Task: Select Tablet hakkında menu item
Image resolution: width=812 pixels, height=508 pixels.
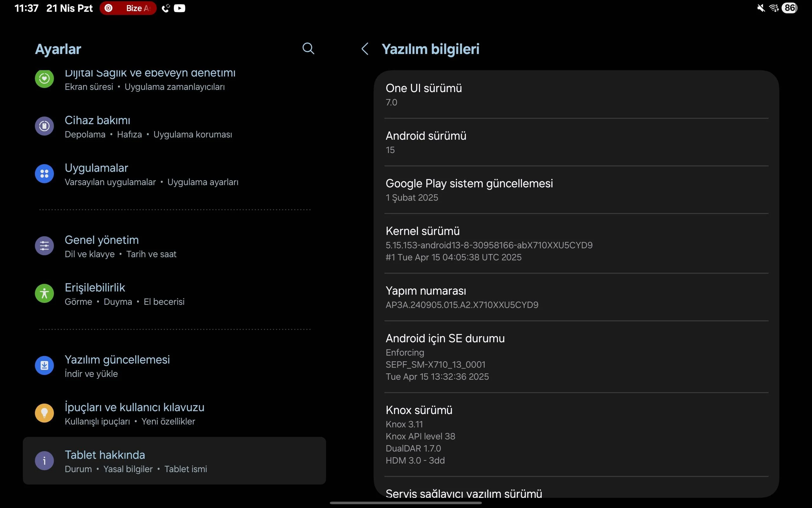Action: [x=174, y=461]
